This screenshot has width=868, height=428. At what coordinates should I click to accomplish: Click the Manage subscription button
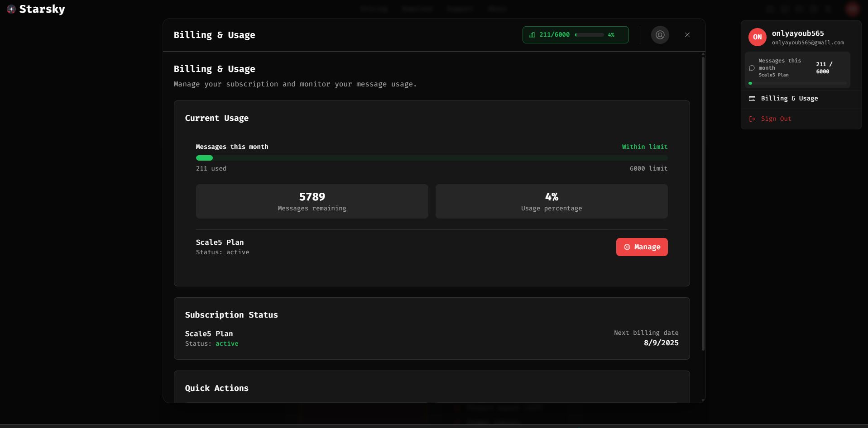click(642, 247)
